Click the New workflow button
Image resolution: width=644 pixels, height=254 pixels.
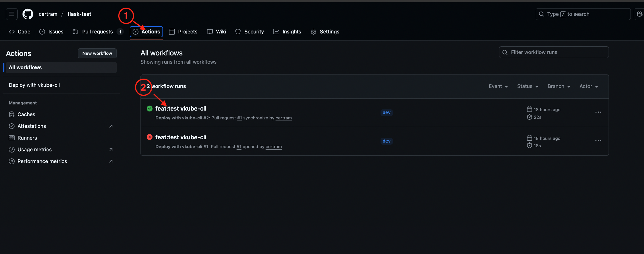click(x=97, y=53)
